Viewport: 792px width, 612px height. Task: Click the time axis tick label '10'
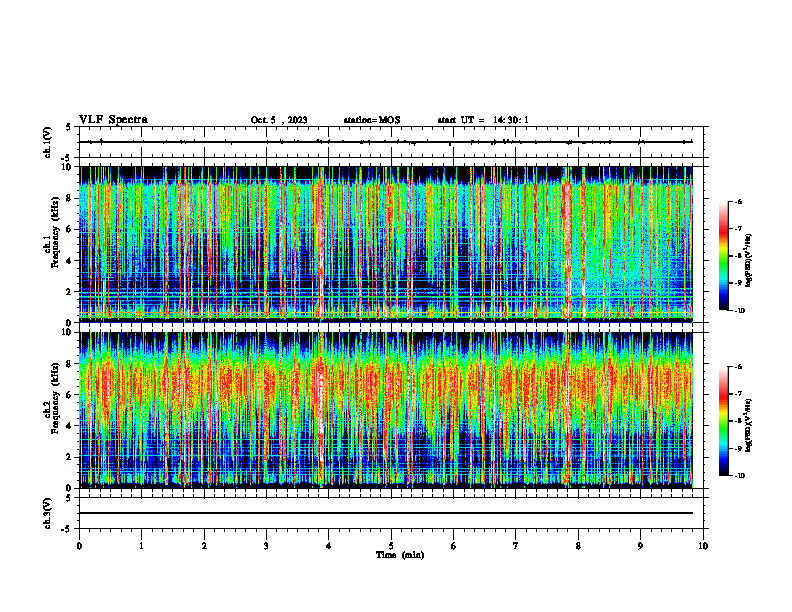[x=703, y=546]
